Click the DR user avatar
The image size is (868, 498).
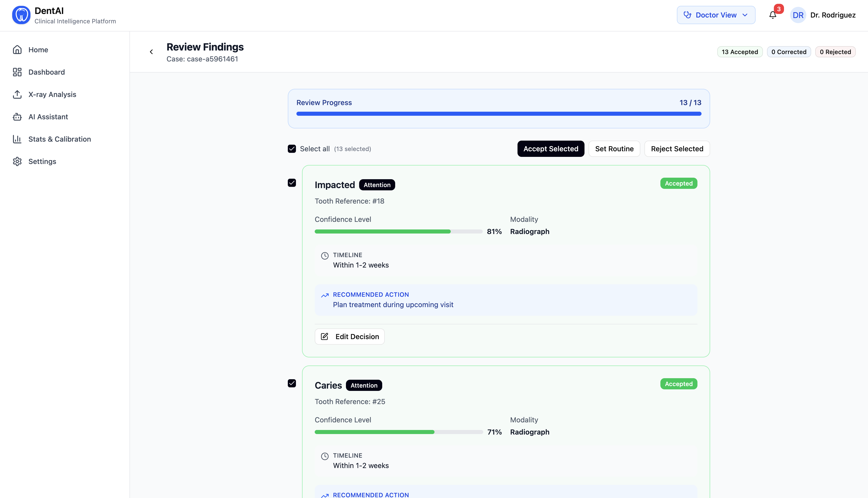click(x=798, y=15)
